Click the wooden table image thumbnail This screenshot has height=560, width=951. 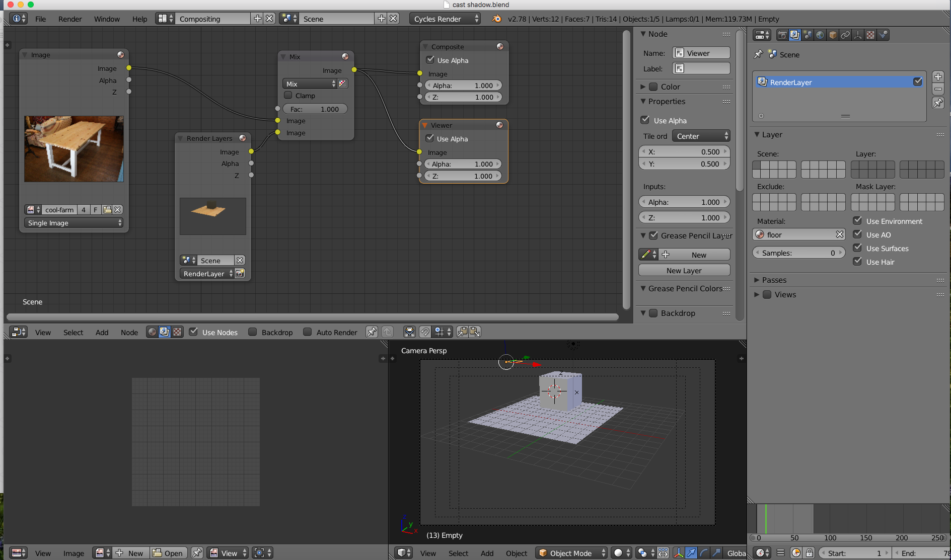point(74,149)
